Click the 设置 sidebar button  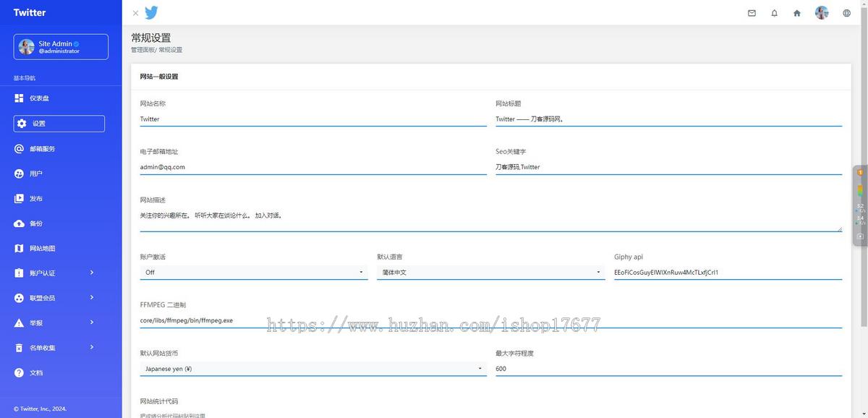pos(59,124)
